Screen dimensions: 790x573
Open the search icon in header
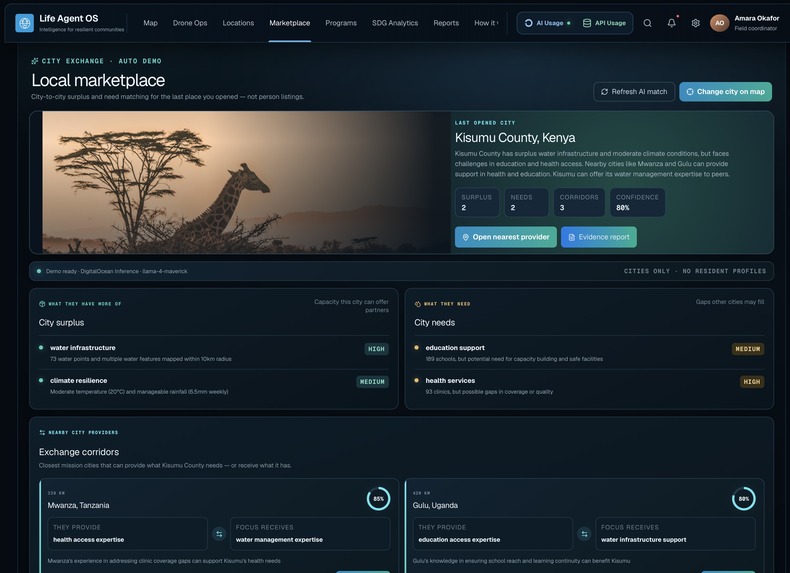[647, 23]
